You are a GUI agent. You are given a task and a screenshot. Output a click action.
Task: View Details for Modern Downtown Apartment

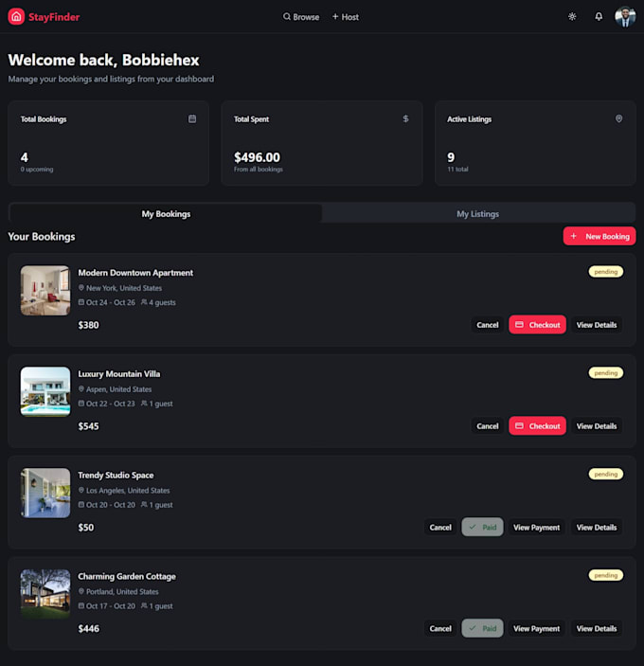click(x=597, y=325)
